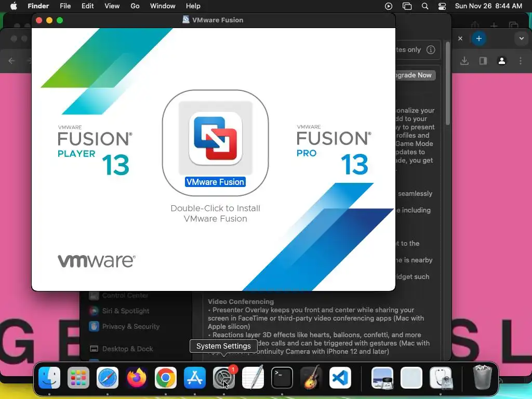Open Spotlight search in the menu bar
The height and width of the screenshot is (399, 532).
425,6
